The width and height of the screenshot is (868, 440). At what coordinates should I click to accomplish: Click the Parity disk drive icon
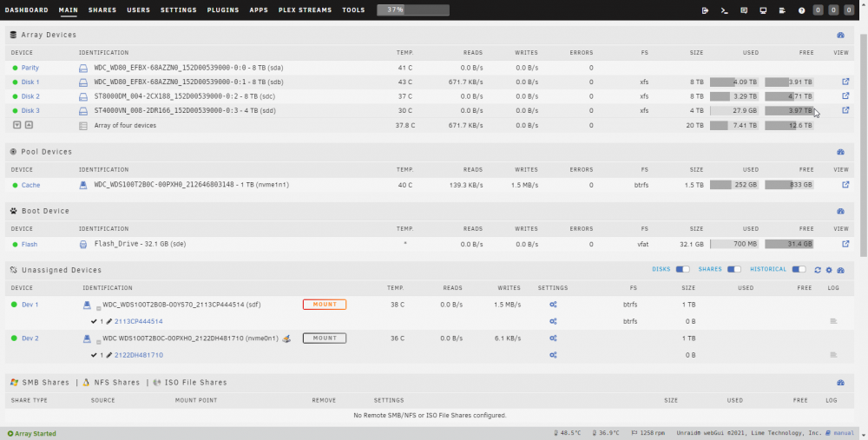point(83,68)
